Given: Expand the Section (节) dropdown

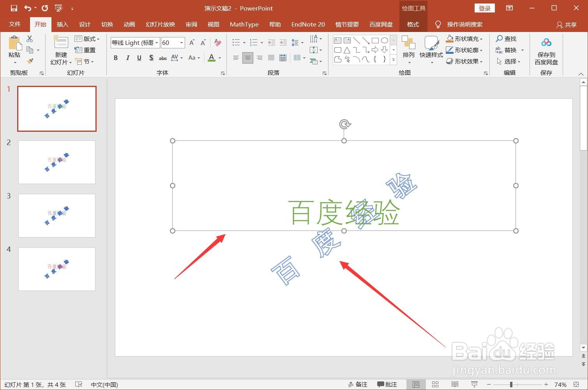Looking at the screenshot, I should pyautogui.click(x=85, y=61).
